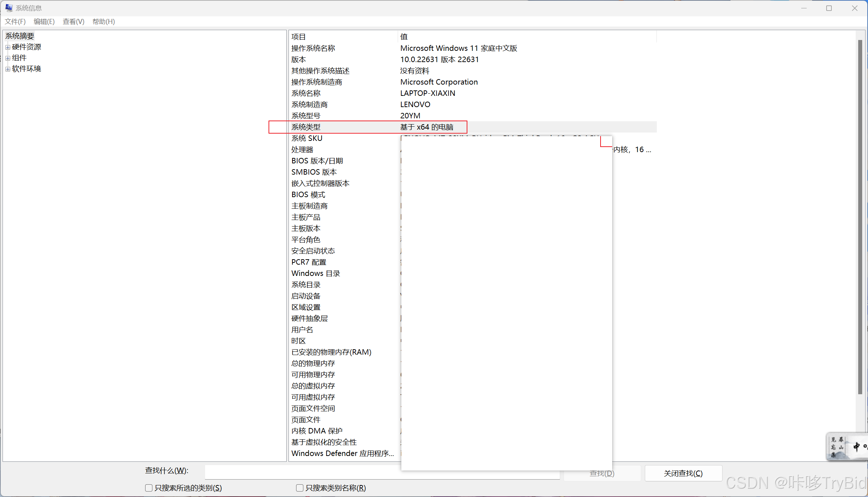
Task: Click the 项目 column header
Action: (343, 37)
